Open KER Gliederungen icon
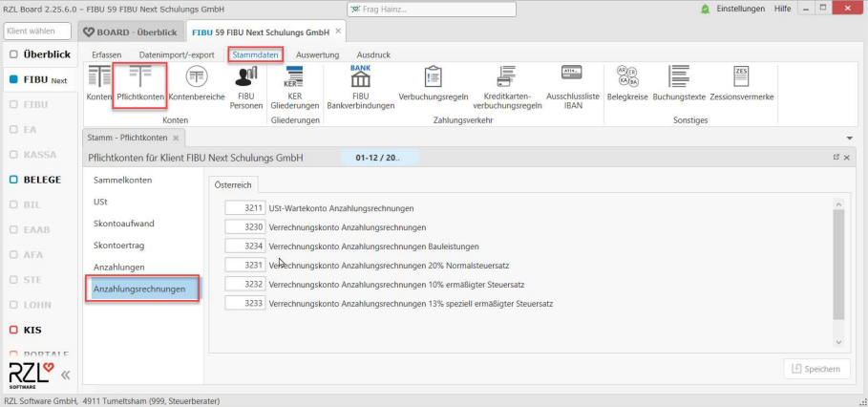Screen dimensions: 868x407 [x=295, y=87]
